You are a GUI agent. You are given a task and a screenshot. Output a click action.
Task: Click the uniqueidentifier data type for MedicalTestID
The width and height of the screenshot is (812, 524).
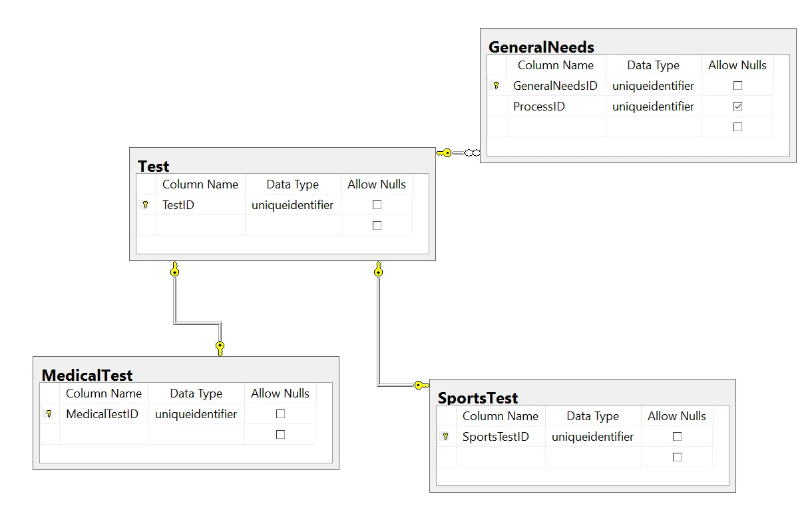point(196,414)
